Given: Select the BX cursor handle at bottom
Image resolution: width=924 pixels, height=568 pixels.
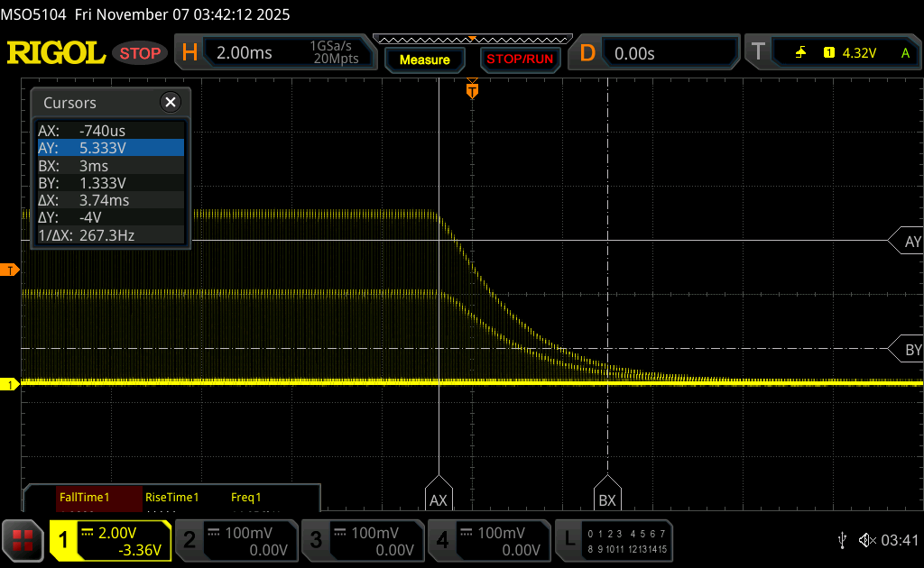Looking at the screenshot, I should pos(607,497).
